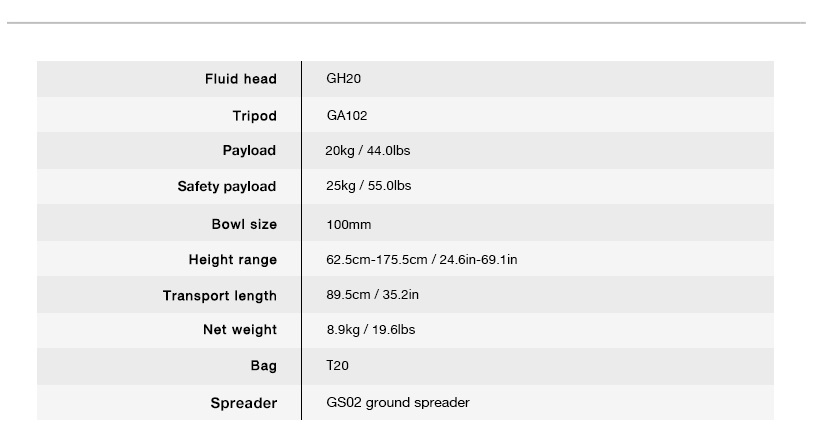817x437 pixels.
Task: Click the Fluid head row label
Action: coord(240,79)
